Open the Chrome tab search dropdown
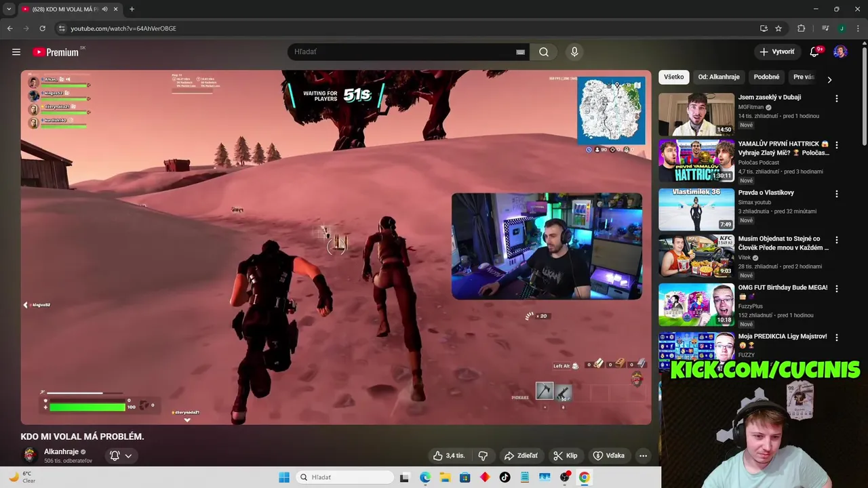The width and height of the screenshot is (868, 488). point(9,9)
